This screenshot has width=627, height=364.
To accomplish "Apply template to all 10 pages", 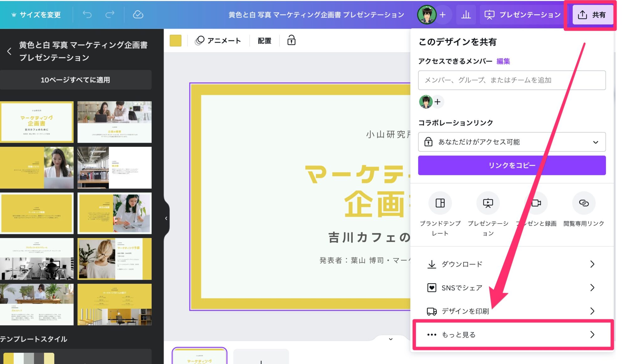I will tap(76, 80).
